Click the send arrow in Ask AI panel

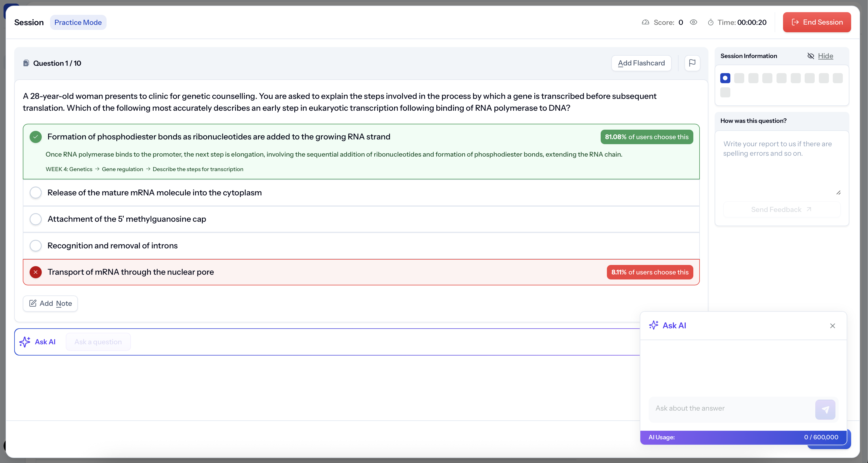825,409
